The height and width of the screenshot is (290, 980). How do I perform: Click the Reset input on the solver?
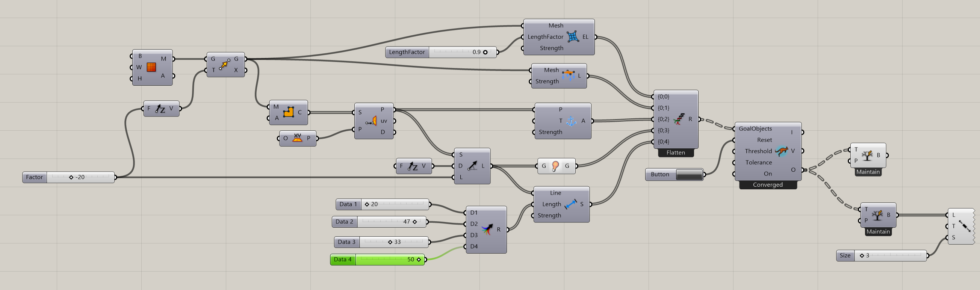(x=764, y=140)
